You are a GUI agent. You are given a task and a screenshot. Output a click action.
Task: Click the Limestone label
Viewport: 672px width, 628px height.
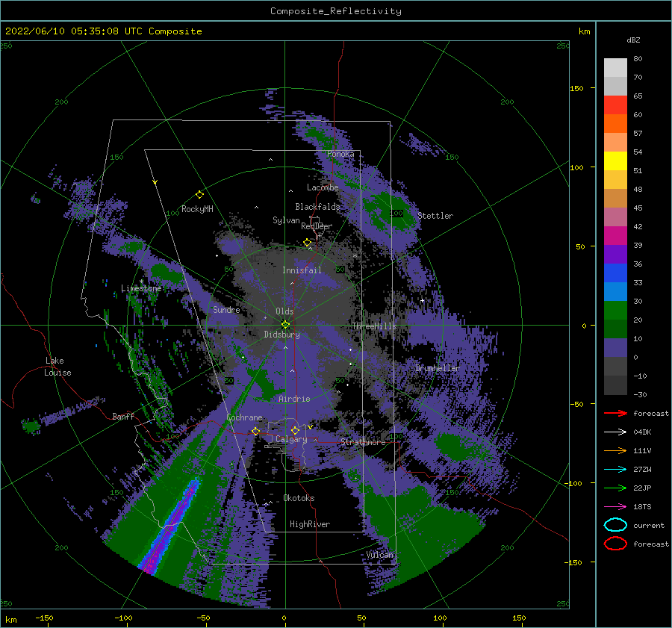[x=141, y=288]
